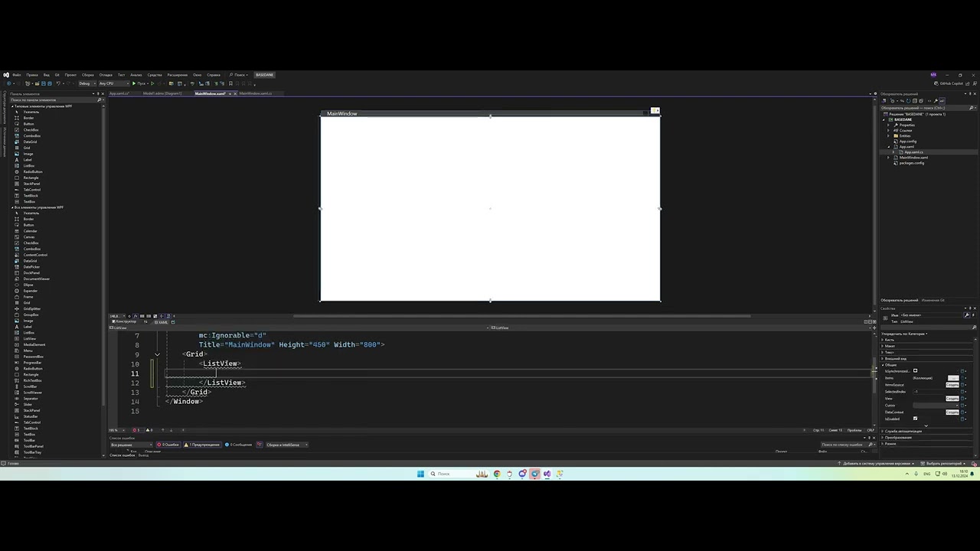
Task: Select packages.config in Solution Explorer
Action: pyautogui.click(x=911, y=163)
